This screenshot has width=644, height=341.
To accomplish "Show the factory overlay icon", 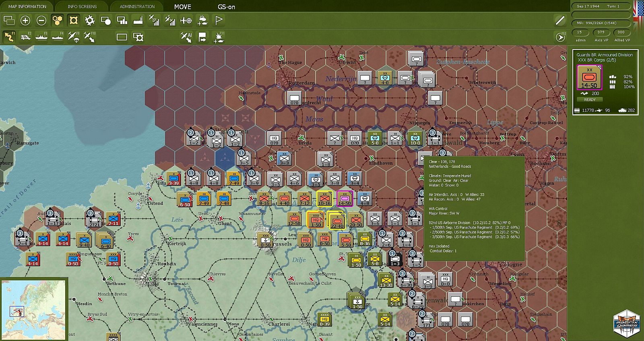I will [138, 20].
